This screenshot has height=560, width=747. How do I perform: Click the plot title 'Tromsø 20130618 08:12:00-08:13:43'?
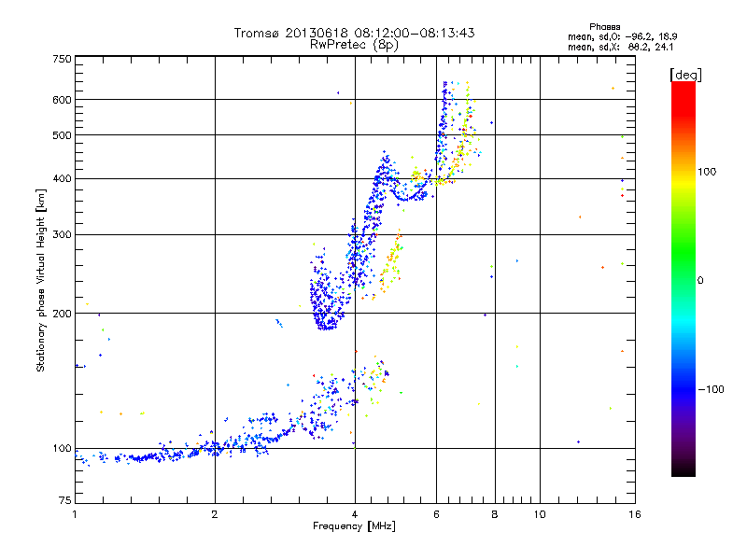(x=354, y=33)
